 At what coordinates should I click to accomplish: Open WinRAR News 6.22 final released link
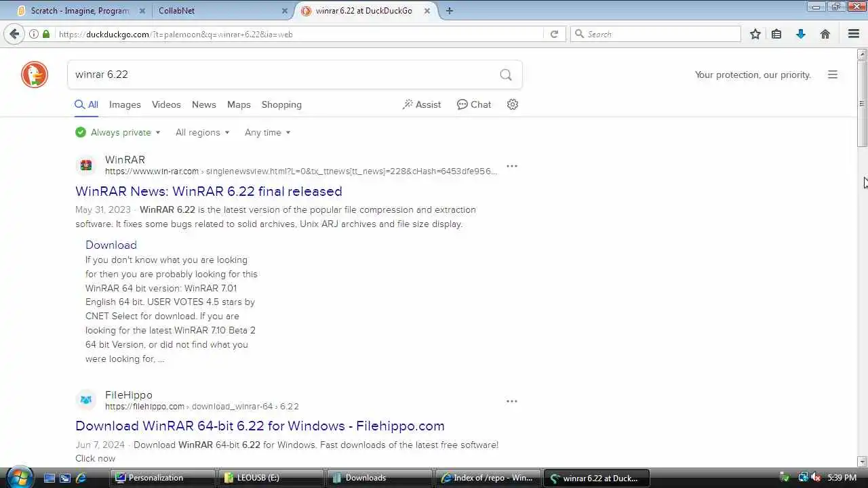tap(209, 191)
